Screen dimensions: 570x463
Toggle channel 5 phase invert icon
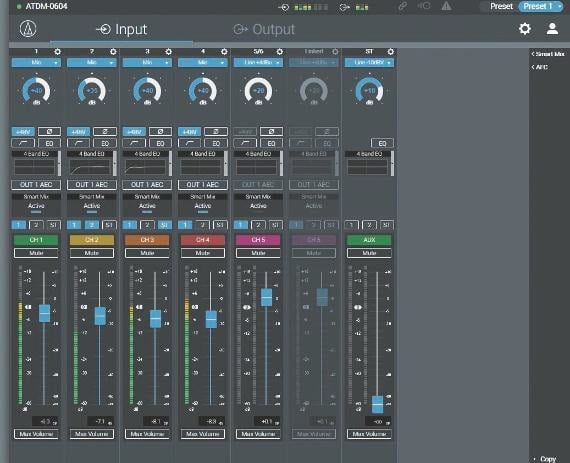coord(271,131)
